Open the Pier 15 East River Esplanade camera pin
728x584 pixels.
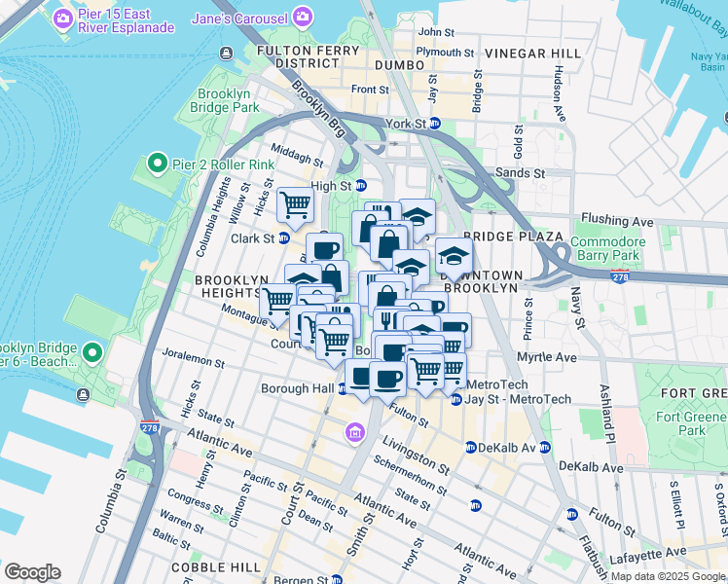tap(62, 19)
